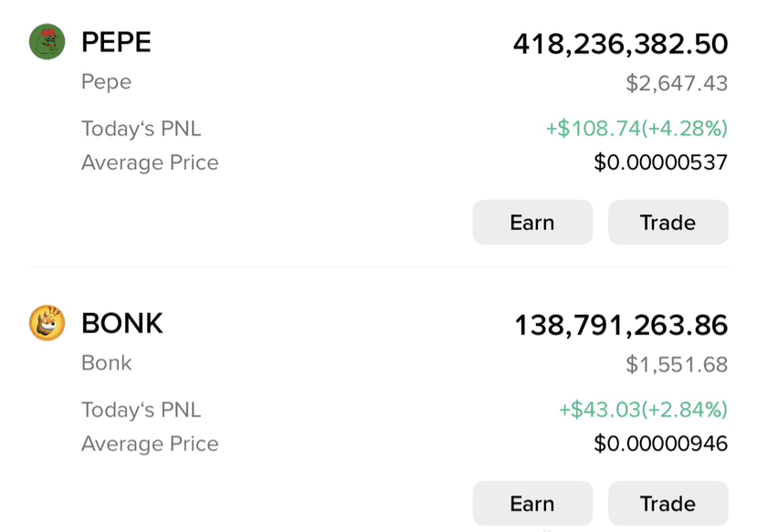Click Average Price label under BONK
The width and height of the screenshot is (757, 532).
point(150,444)
